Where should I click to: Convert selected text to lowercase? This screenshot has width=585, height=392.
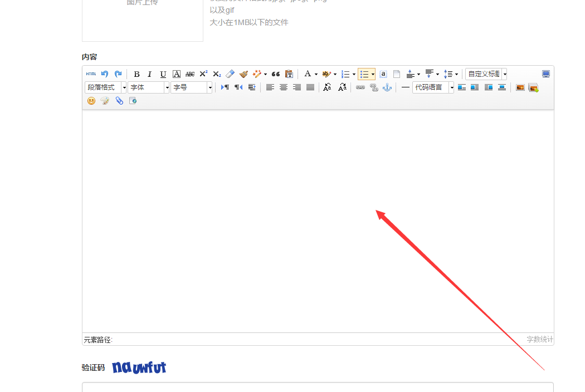[x=342, y=87]
